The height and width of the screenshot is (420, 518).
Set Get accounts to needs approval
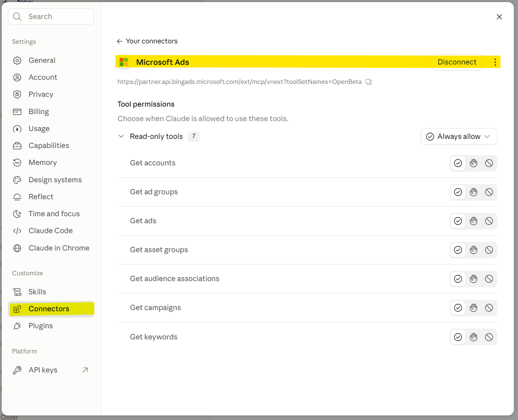coord(474,163)
